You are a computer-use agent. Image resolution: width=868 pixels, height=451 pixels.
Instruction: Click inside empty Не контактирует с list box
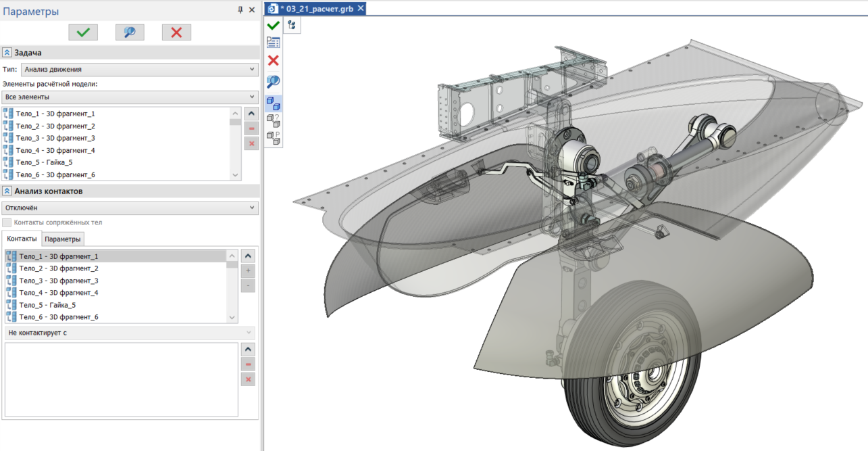(120, 379)
